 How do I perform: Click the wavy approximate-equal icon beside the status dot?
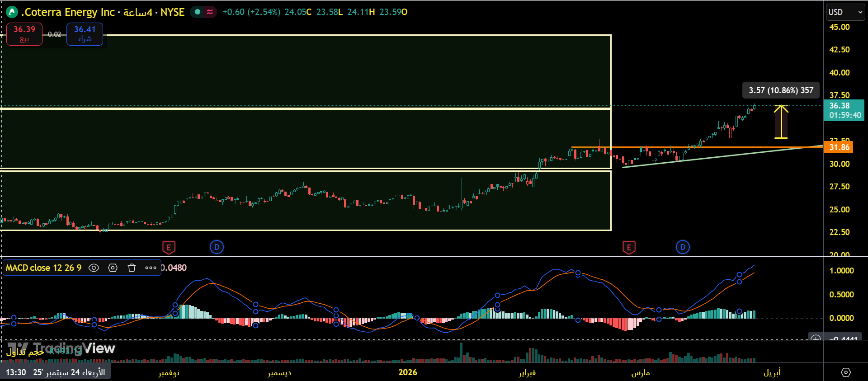coord(210,12)
